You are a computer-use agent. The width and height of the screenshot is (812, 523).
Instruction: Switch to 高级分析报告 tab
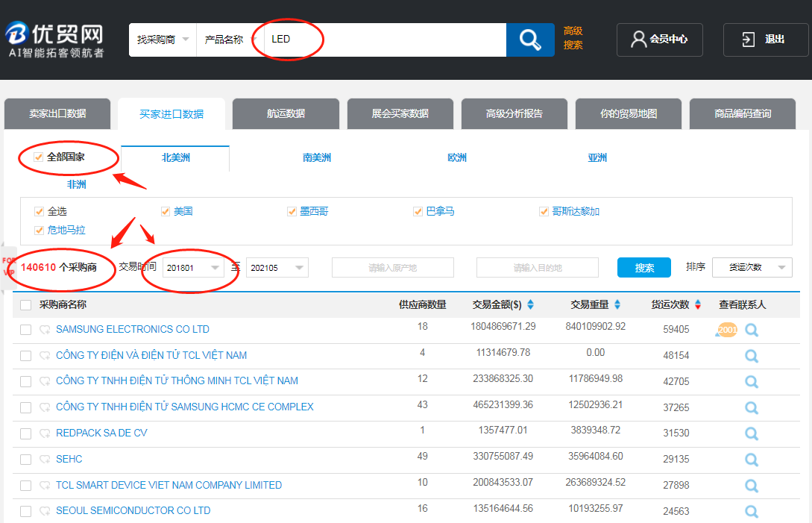coord(514,113)
